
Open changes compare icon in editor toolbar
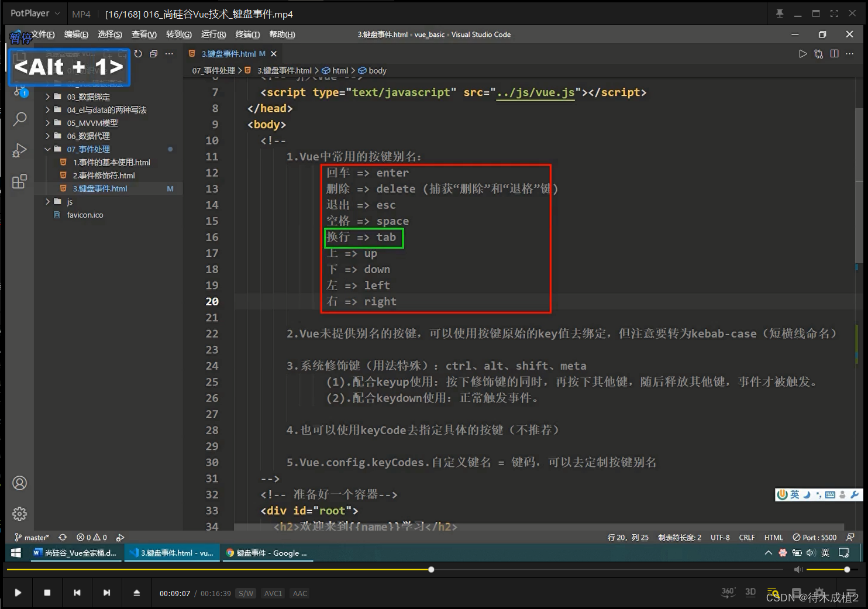click(x=818, y=54)
